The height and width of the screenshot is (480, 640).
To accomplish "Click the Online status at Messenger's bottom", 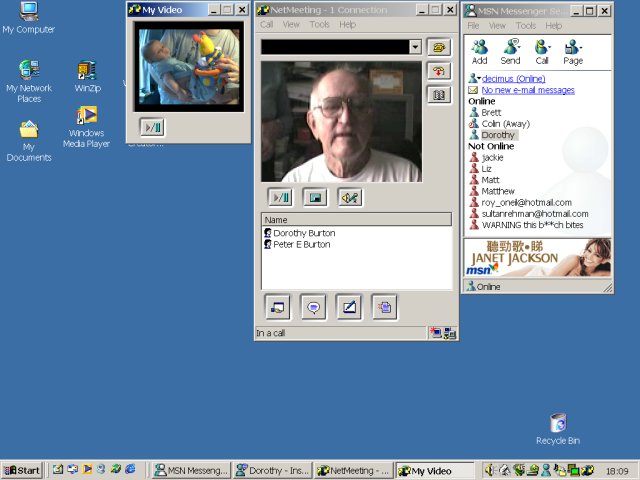I will tap(484, 287).
